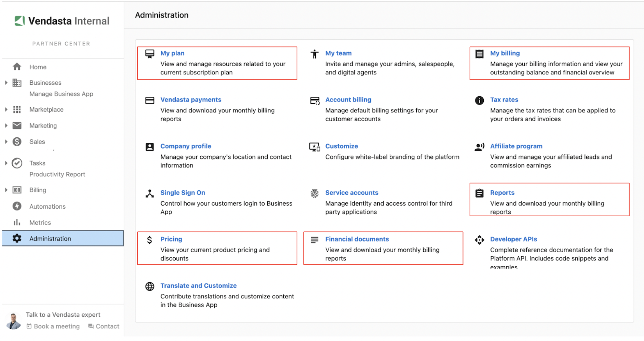Open the My team link

click(x=338, y=53)
